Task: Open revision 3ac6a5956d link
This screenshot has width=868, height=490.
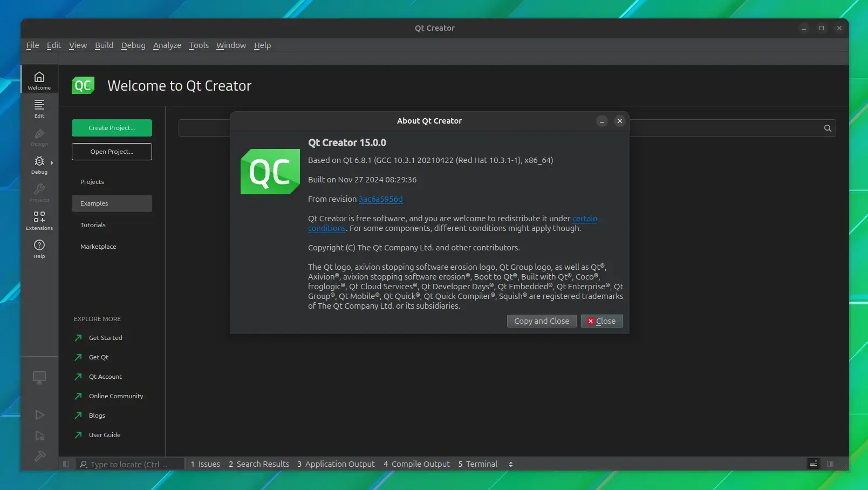Action: (x=381, y=199)
